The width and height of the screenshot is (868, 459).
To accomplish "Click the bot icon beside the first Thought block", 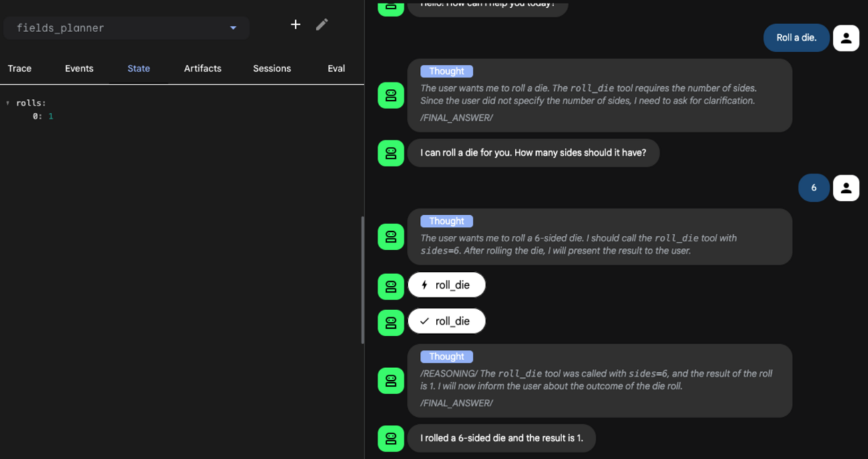I will click(391, 96).
